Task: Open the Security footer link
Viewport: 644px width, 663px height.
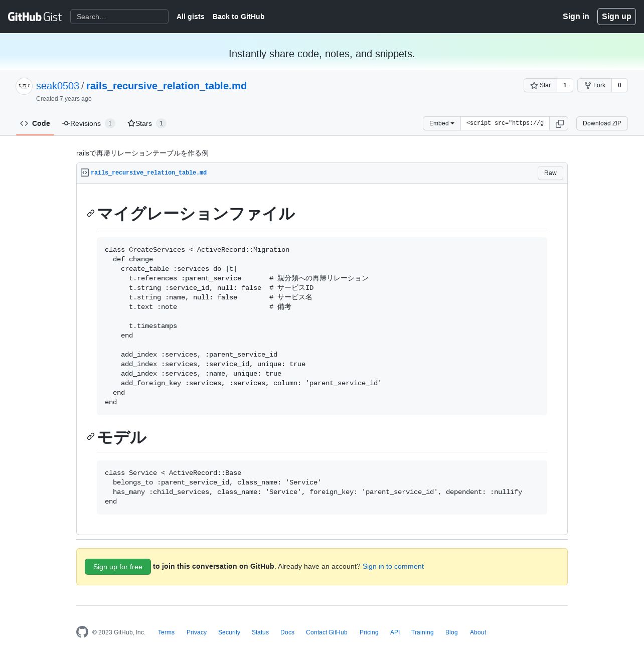Action: 229,632
